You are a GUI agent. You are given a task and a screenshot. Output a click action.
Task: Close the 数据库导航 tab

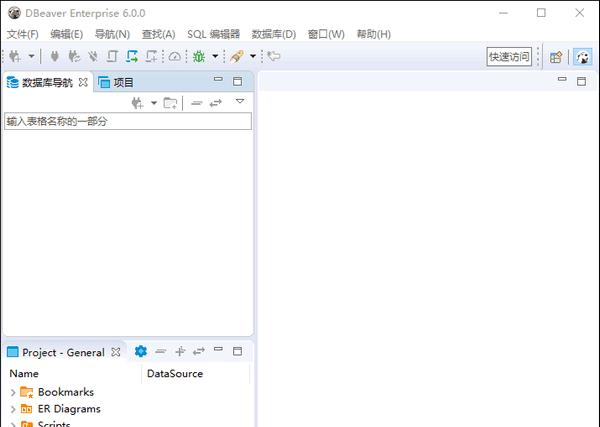(x=83, y=82)
